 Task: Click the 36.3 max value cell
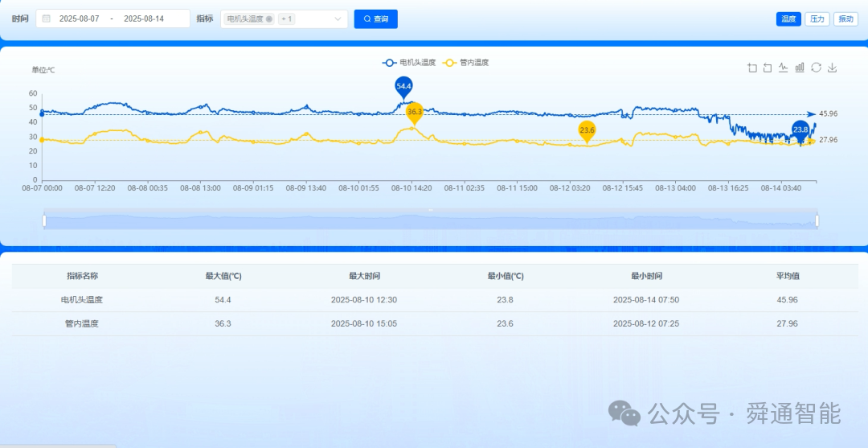223,323
